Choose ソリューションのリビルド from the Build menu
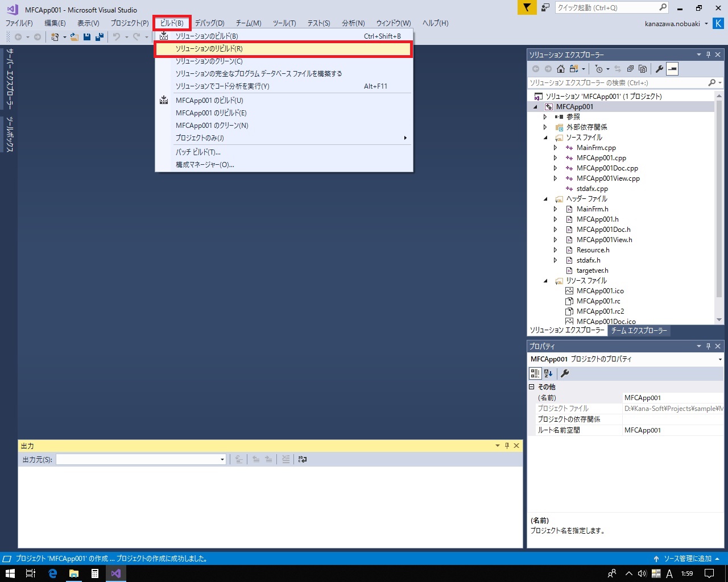Viewport: 728px width, 582px height. [283, 48]
